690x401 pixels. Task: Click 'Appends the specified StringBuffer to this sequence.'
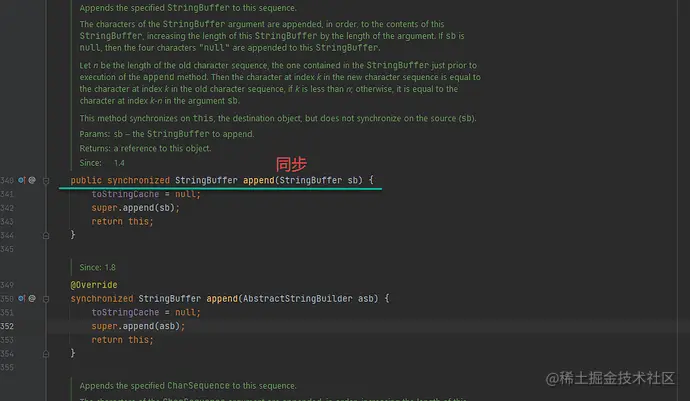coord(188,8)
